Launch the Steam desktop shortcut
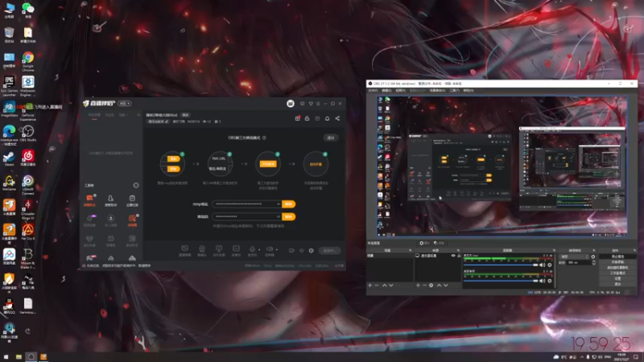 [x=9, y=158]
